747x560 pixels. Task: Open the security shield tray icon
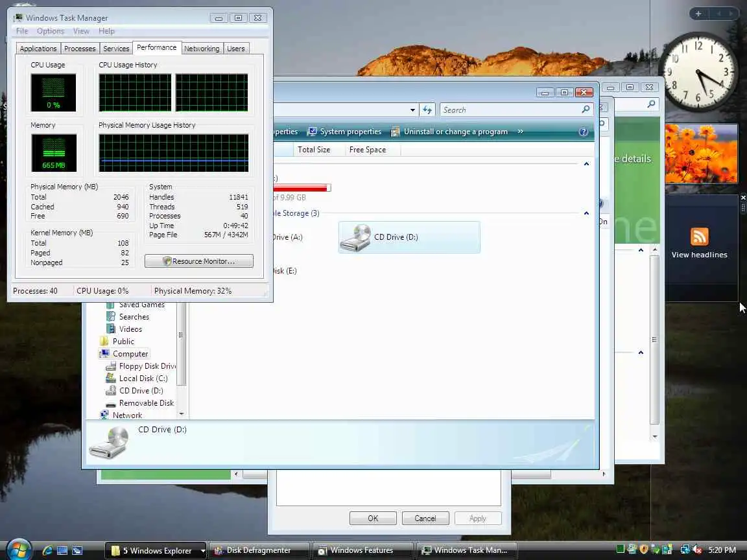point(644,550)
